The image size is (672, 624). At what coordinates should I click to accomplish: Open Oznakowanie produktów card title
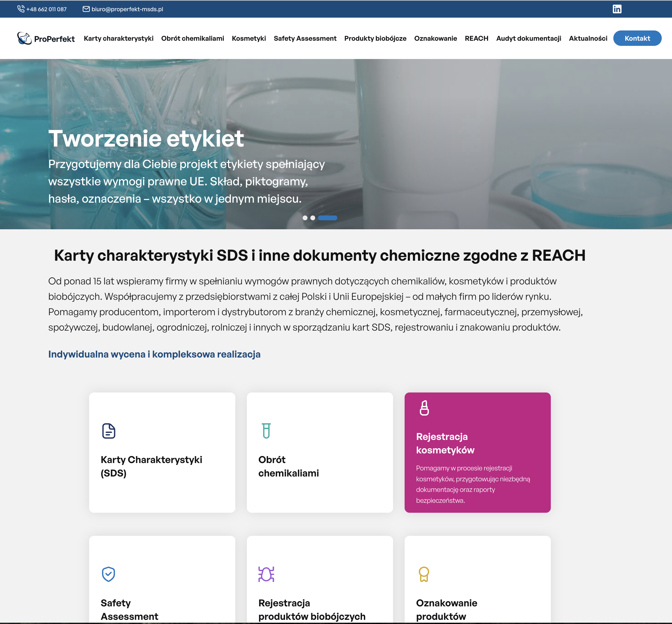(446, 610)
